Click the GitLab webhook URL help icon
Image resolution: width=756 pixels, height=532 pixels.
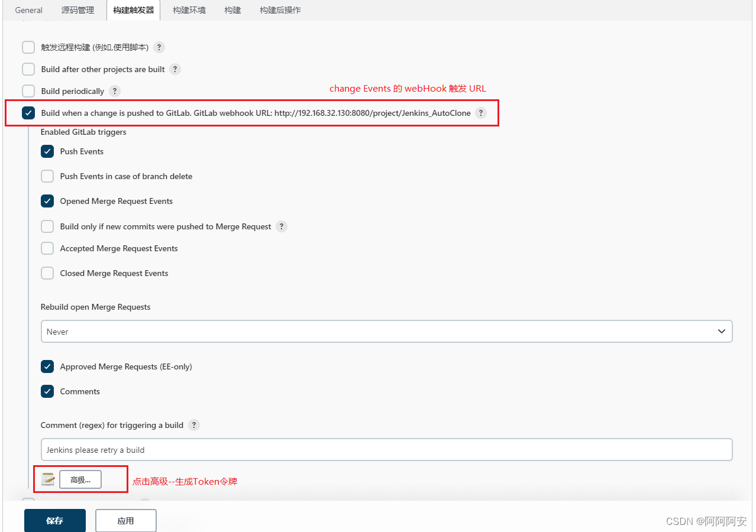pos(481,113)
